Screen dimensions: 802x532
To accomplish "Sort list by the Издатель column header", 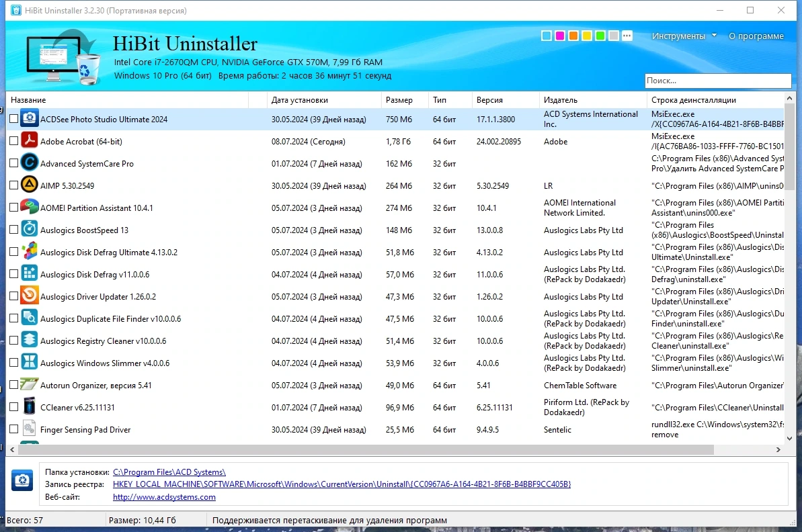I will click(x=593, y=99).
